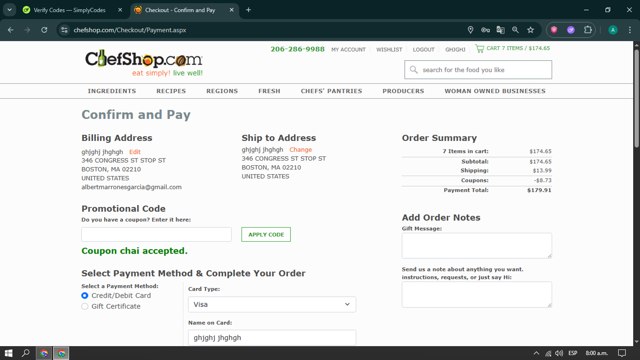Open WOMAN OWNED BUSINESSES menu

point(495,91)
